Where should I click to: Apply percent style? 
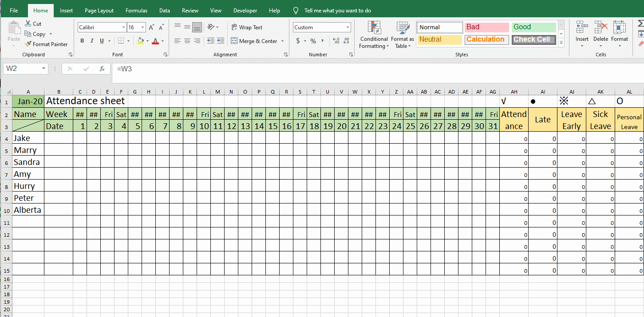[313, 41]
